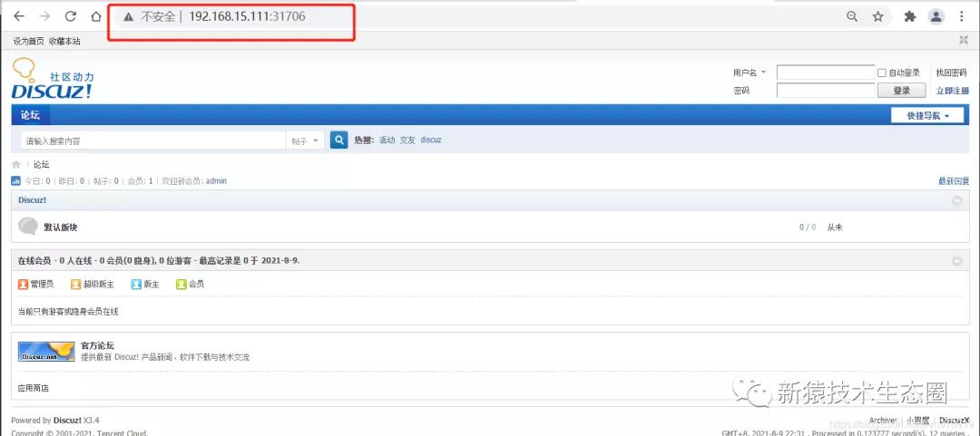Click the 应用商店 link
This screenshot has height=436, width=980.
click(34, 388)
